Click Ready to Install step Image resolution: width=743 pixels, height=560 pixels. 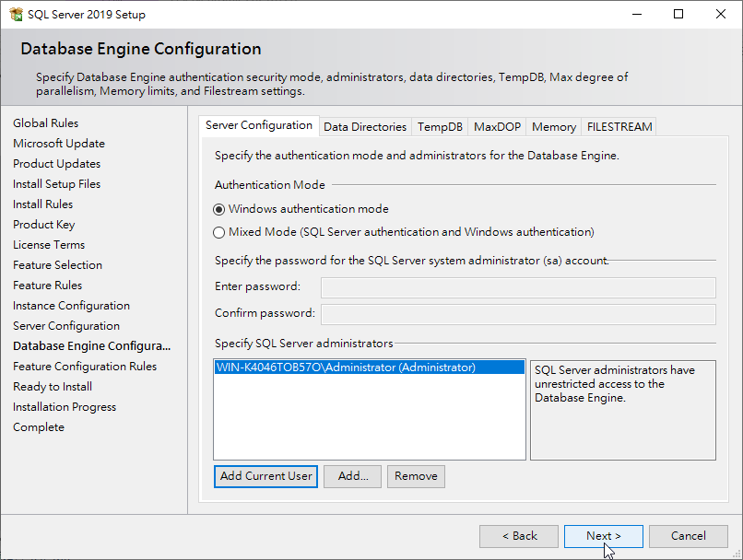point(53,387)
